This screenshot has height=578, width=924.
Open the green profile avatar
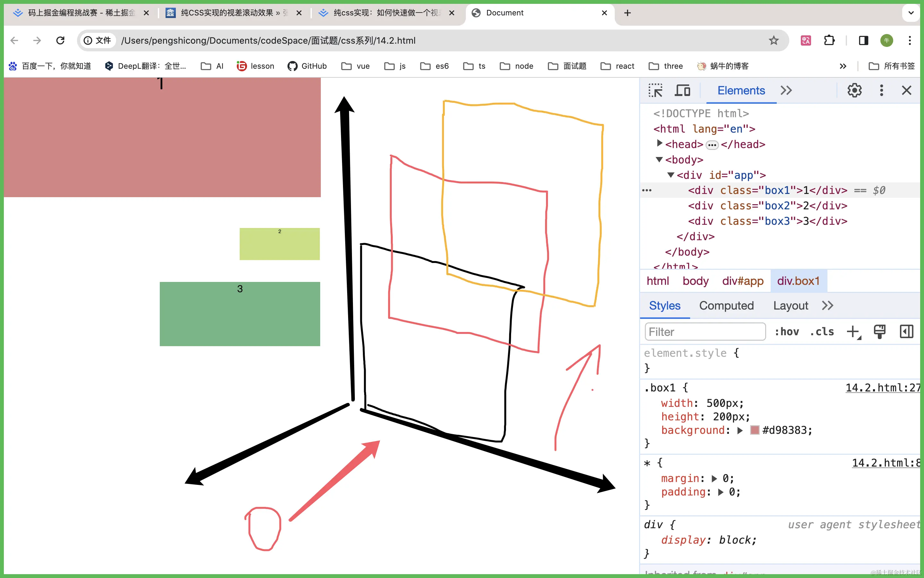[x=886, y=40]
